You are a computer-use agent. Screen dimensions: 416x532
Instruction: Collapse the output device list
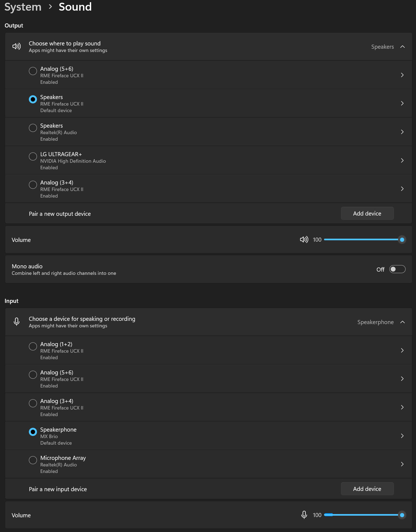(403, 47)
